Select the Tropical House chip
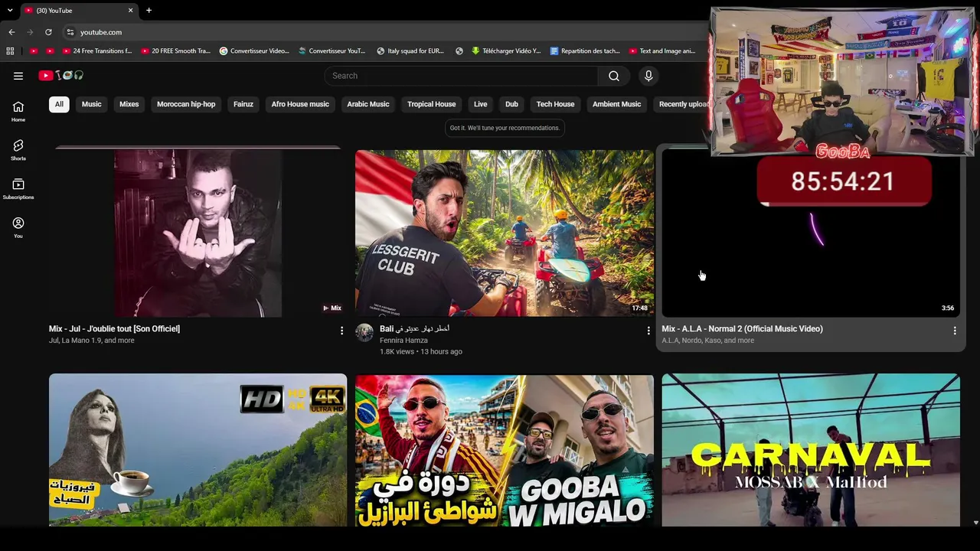Viewport: 980px width, 551px height. (432, 104)
